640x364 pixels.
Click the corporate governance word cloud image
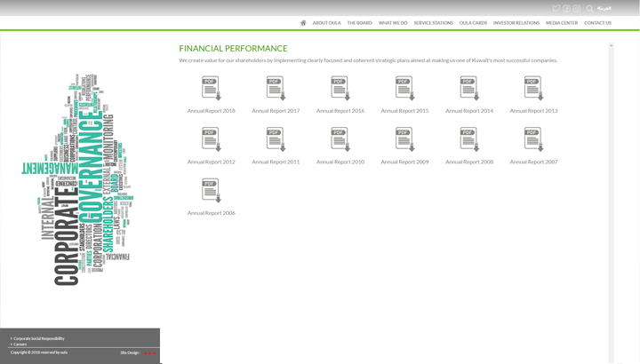coord(77,179)
